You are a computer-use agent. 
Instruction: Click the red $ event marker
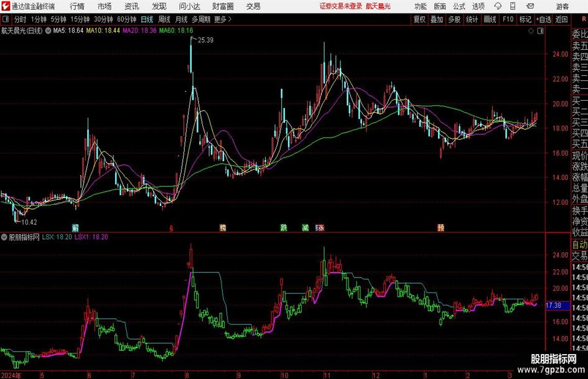171,228
